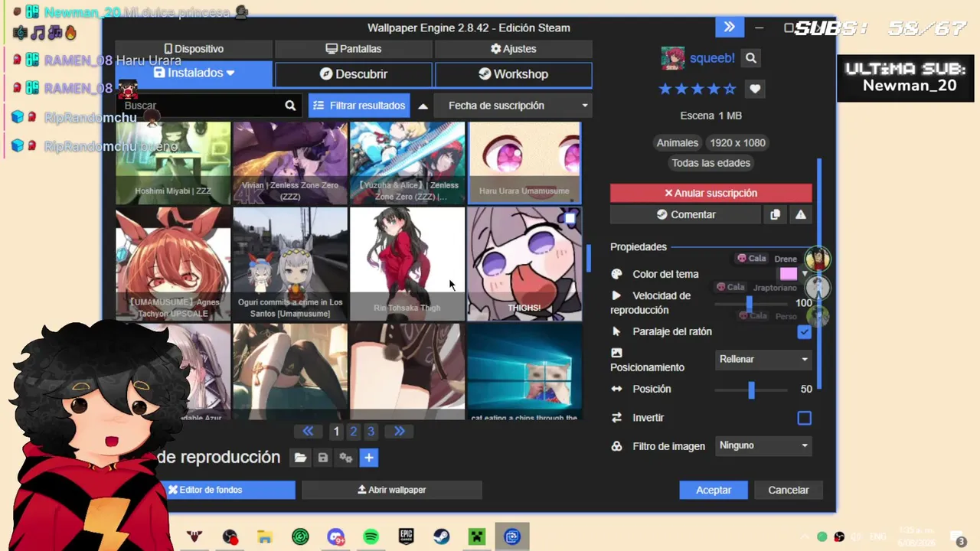Click Filtrar resultados button
This screenshot has height=551, width=980.
coord(359,106)
